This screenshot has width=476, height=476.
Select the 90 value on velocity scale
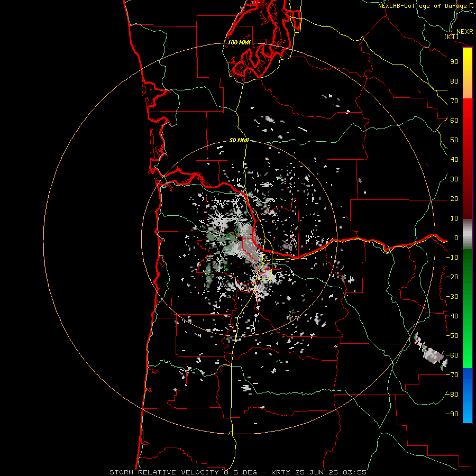pyautogui.click(x=454, y=62)
